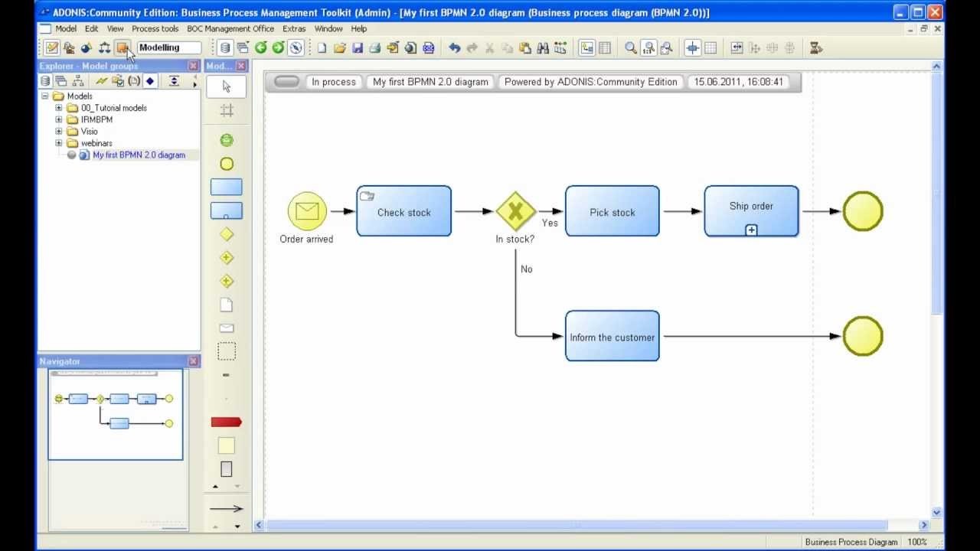980x551 pixels.
Task: Toggle snap crosshair mode in toolbar
Action: click(x=692, y=48)
